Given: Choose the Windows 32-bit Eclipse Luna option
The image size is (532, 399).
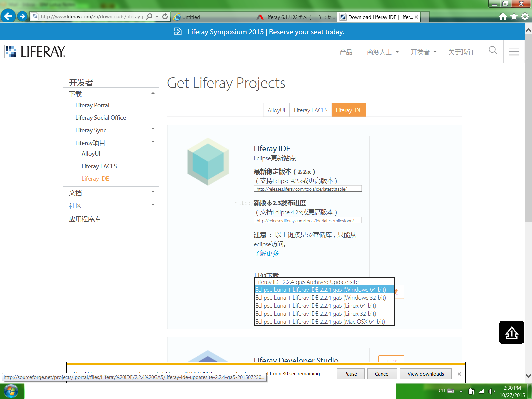Looking at the screenshot, I should pos(324,298).
